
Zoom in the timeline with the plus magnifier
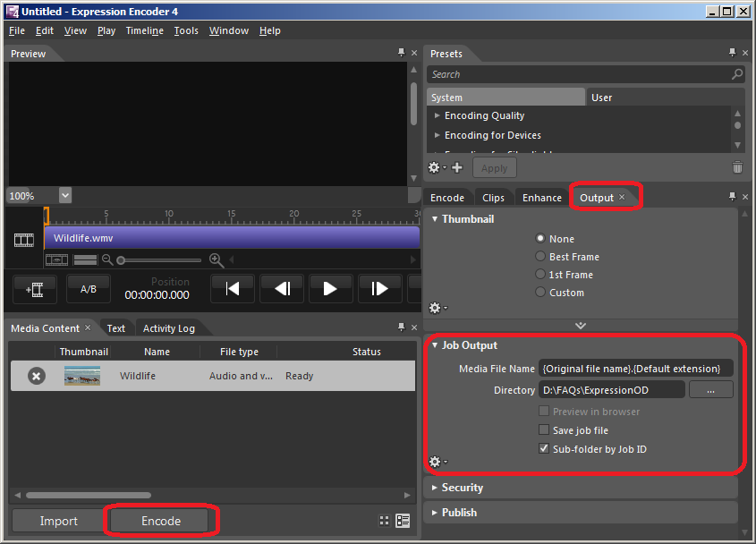click(217, 260)
